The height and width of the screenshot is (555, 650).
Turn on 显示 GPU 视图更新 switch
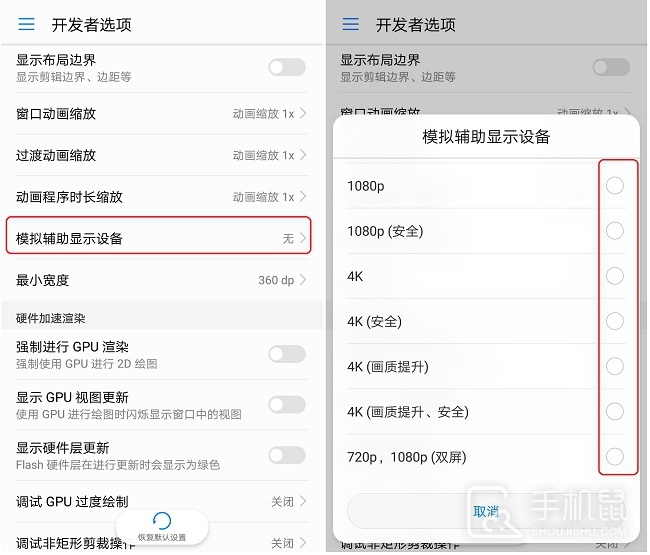pos(287,405)
